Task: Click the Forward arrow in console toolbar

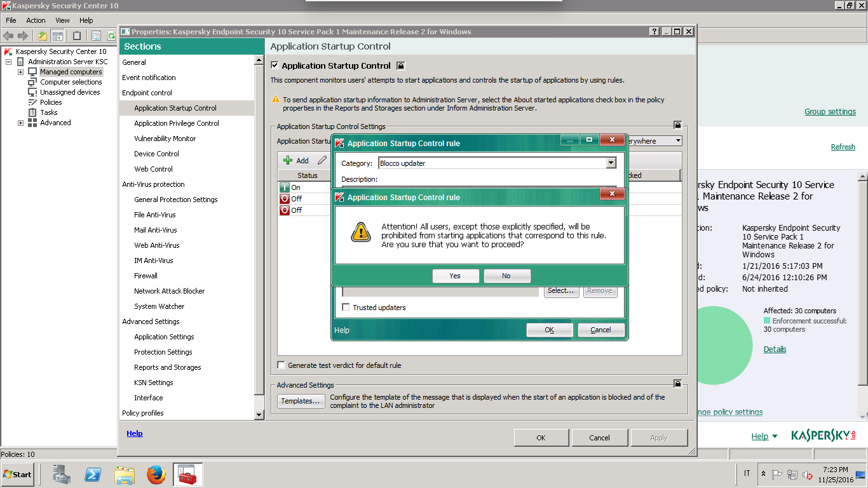Action: tap(23, 36)
